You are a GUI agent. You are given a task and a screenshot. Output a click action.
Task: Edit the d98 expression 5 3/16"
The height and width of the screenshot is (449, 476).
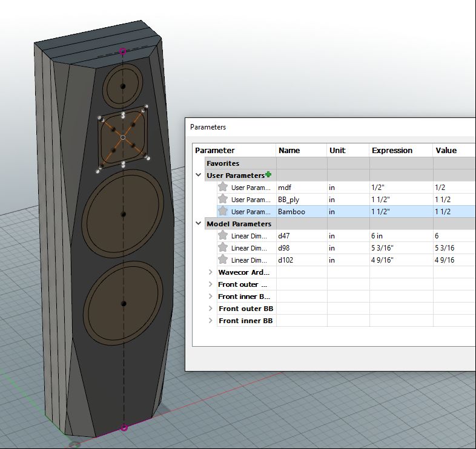(402, 248)
